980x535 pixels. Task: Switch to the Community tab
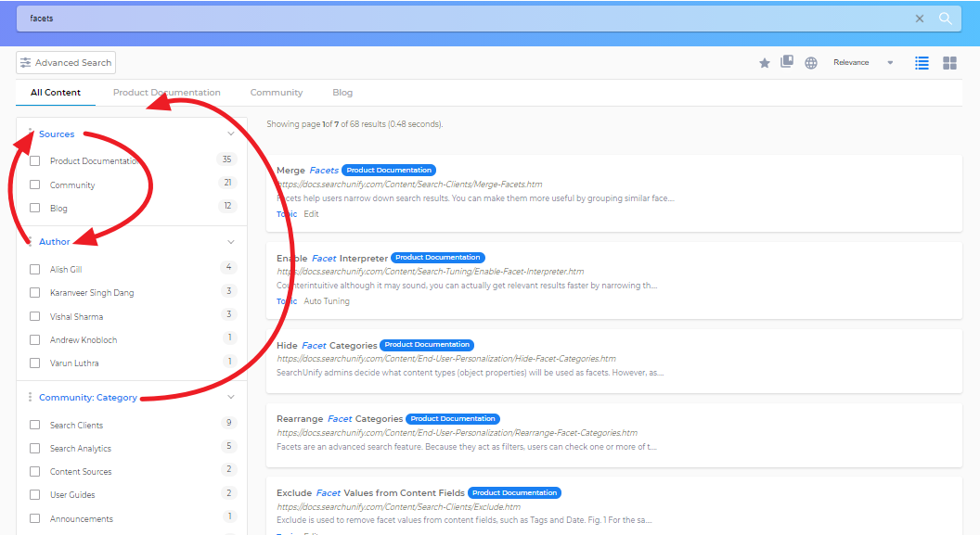coord(277,93)
